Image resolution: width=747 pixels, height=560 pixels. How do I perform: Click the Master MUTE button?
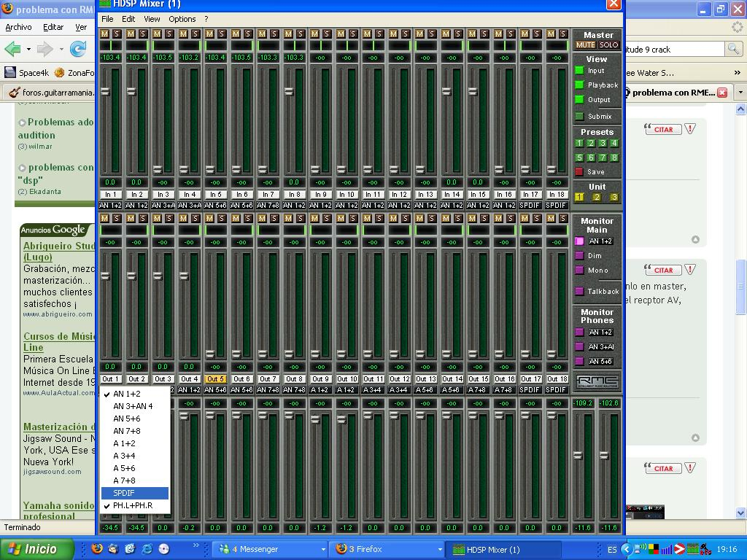click(586, 45)
